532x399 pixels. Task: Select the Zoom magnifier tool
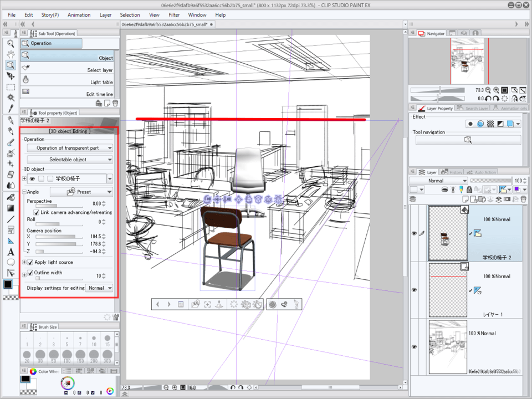point(11,43)
